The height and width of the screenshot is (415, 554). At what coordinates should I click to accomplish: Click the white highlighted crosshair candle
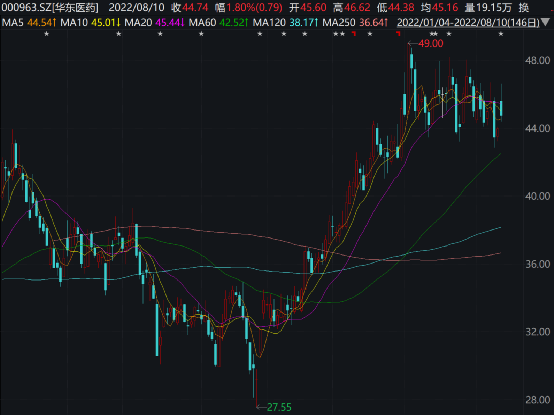tap(443, 102)
